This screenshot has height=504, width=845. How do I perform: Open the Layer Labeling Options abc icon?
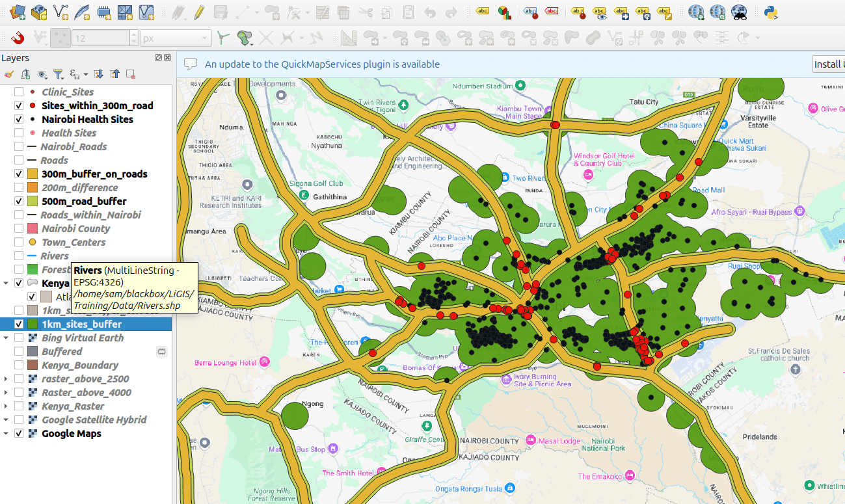482,11
